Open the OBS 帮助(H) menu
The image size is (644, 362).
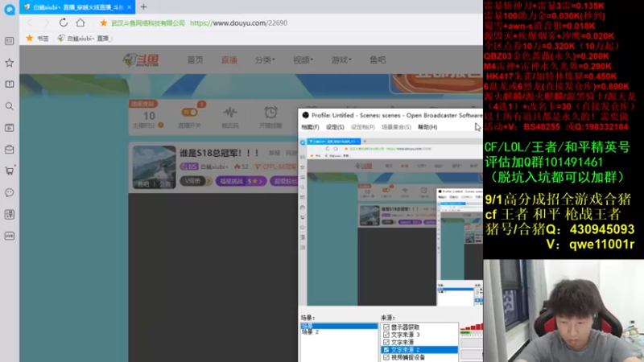pyautogui.click(x=427, y=127)
